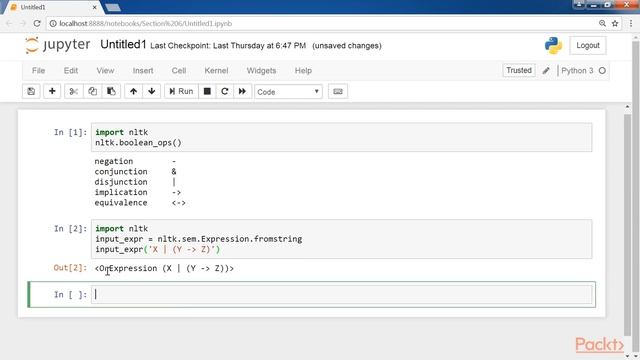Viewport: 640px width, 360px height.
Task: Click the Out[2] OrExpression output text
Action: (x=164, y=268)
